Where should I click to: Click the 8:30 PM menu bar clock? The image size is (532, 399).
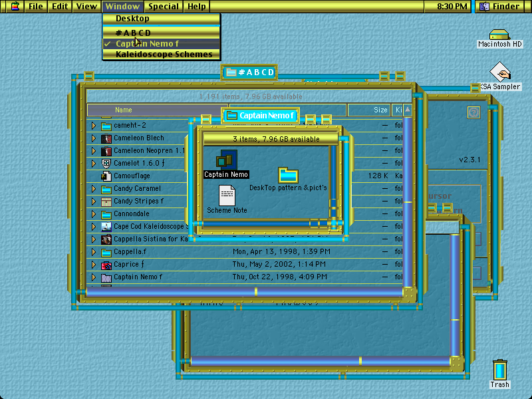tap(452, 6)
